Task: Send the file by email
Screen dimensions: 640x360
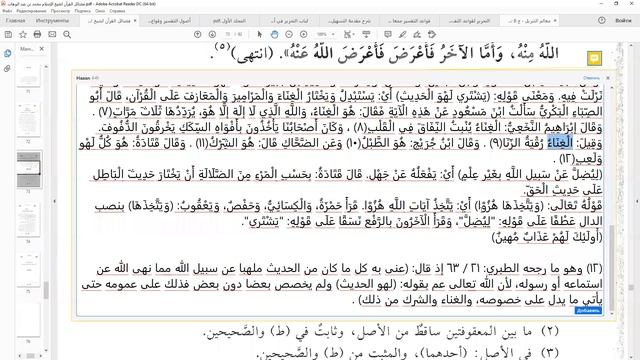Action: pyautogui.click(x=52, y=35)
